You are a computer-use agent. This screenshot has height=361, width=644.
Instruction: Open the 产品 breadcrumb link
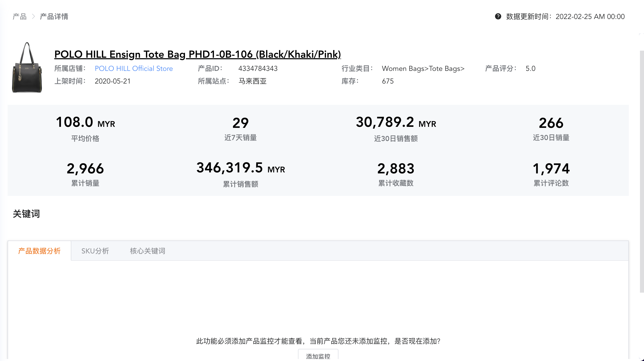20,17
